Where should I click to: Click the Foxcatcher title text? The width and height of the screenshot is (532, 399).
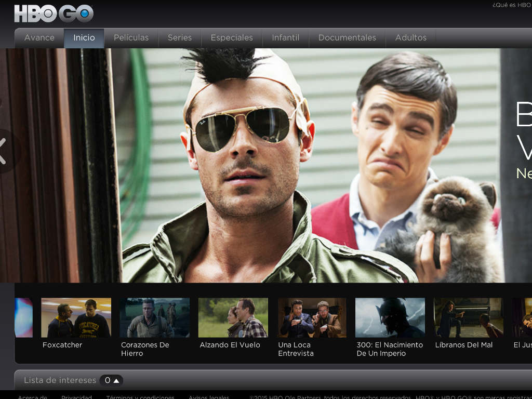tap(62, 345)
